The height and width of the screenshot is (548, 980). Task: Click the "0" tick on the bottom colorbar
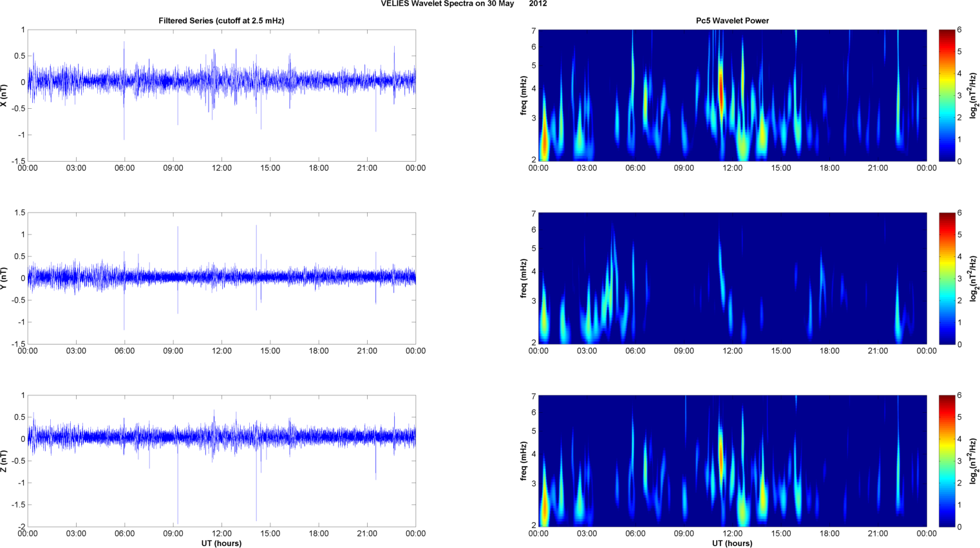[x=959, y=527]
